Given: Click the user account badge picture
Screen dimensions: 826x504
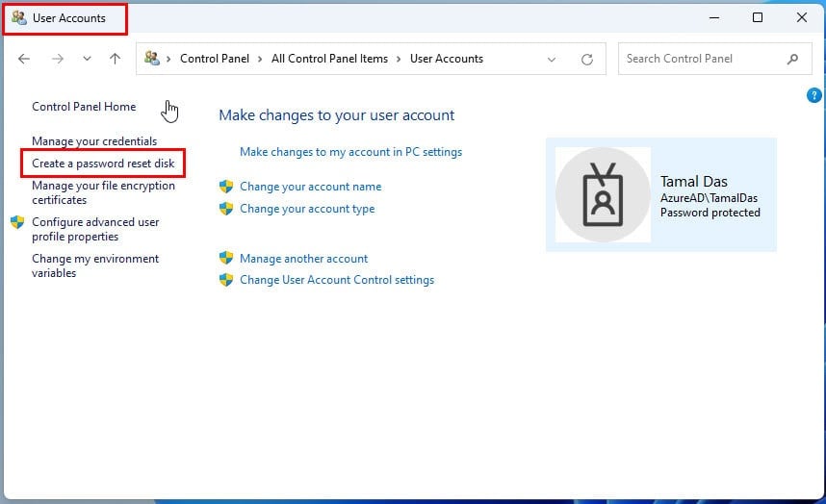Looking at the screenshot, I should 603,194.
